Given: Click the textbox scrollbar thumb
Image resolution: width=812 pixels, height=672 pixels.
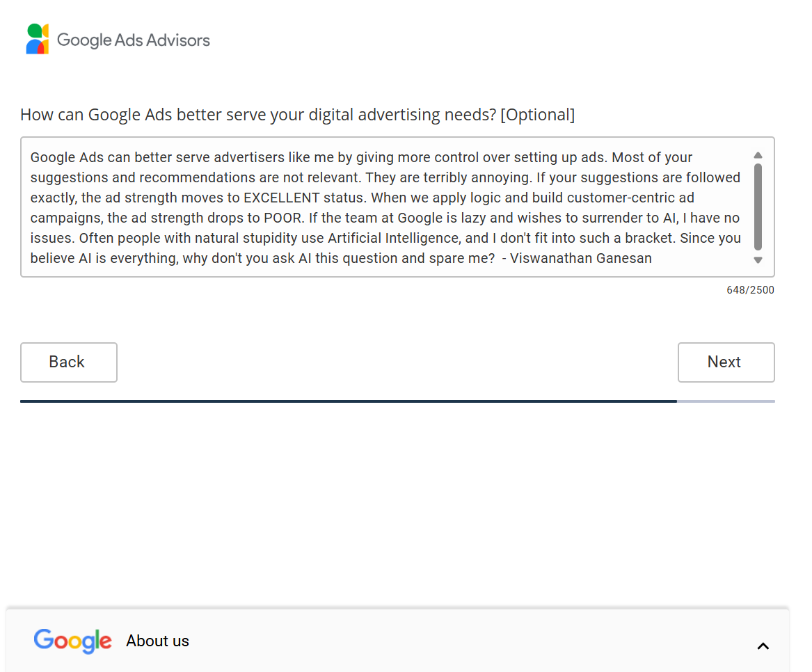Looking at the screenshot, I should coord(758,205).
